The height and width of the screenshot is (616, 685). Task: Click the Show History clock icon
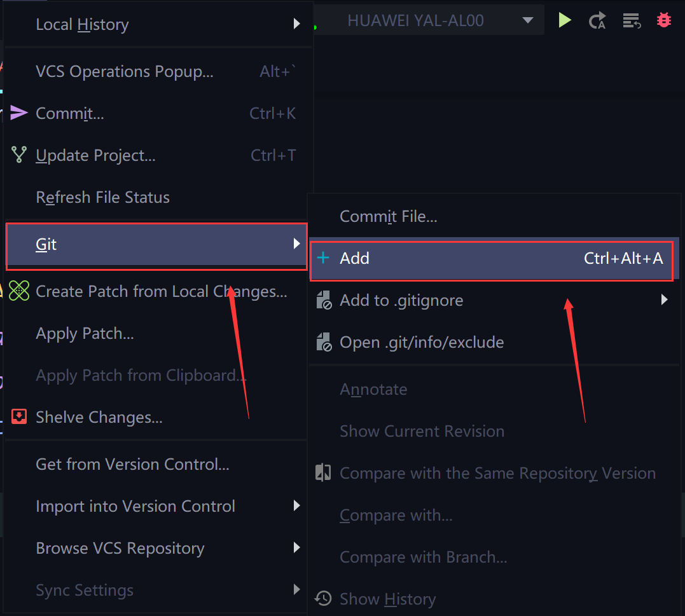[323, 598]
